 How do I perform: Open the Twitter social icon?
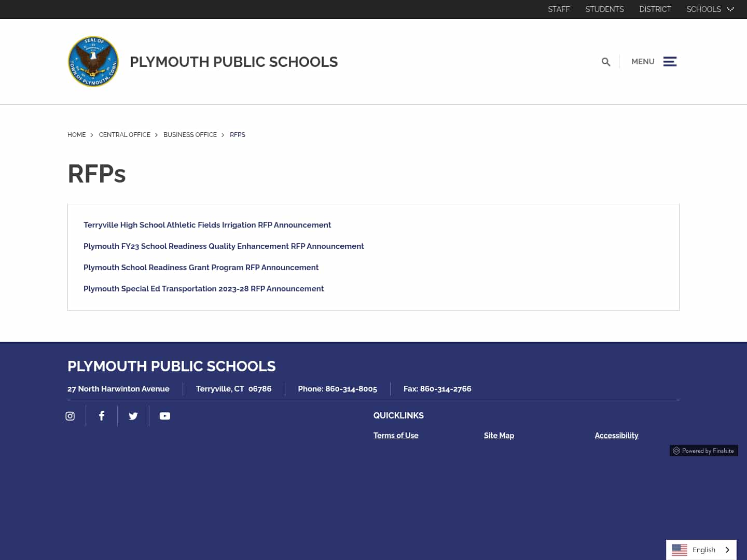point(133,416)
